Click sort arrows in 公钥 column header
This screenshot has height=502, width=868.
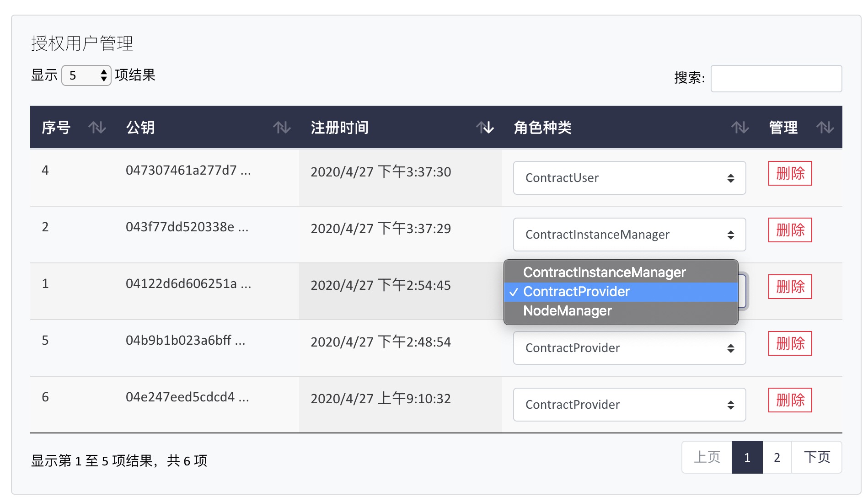click(x=282, y=128)
